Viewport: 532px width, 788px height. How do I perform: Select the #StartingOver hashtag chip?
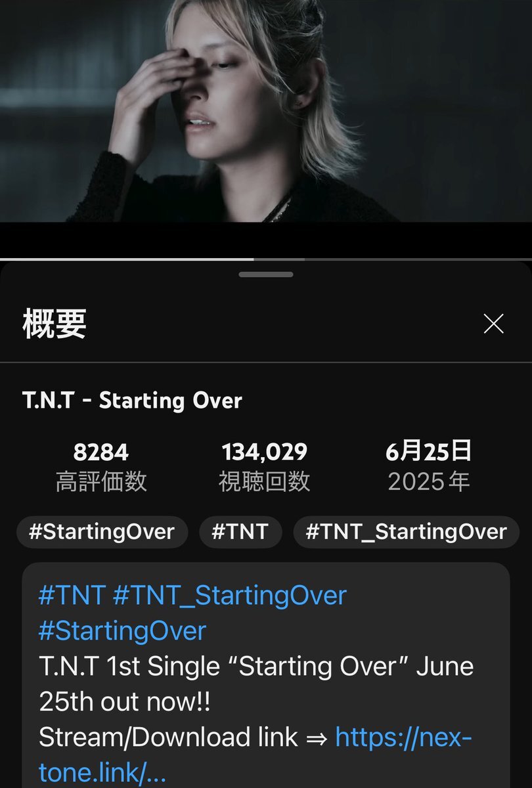pos(102,532)
